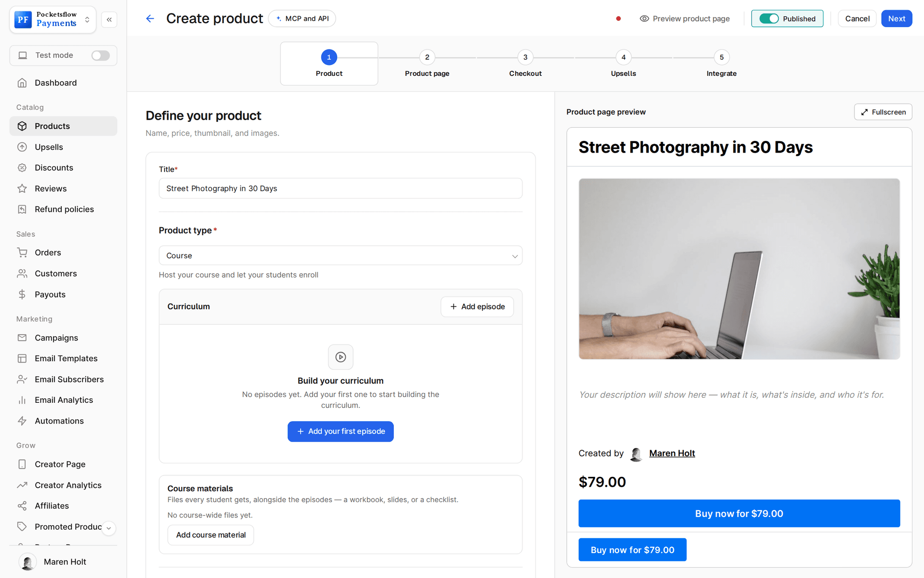Open Automations with the lightning icon
This screenshot has height=578, width=924.
[63, 421]
